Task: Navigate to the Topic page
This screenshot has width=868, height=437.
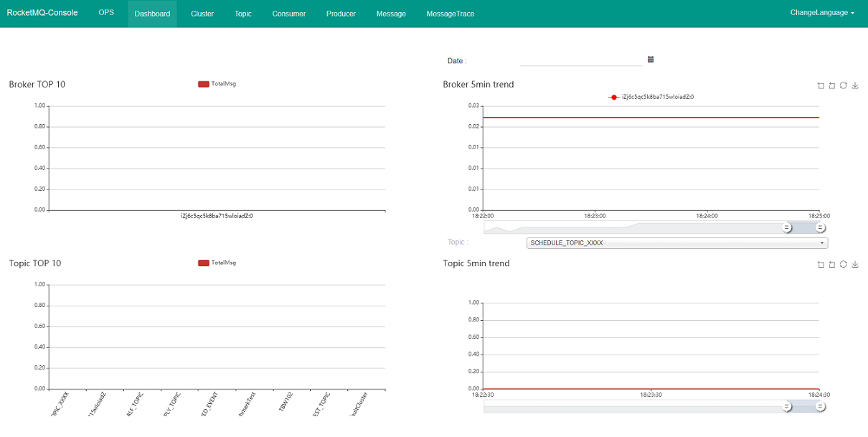Action: (243, 14)
